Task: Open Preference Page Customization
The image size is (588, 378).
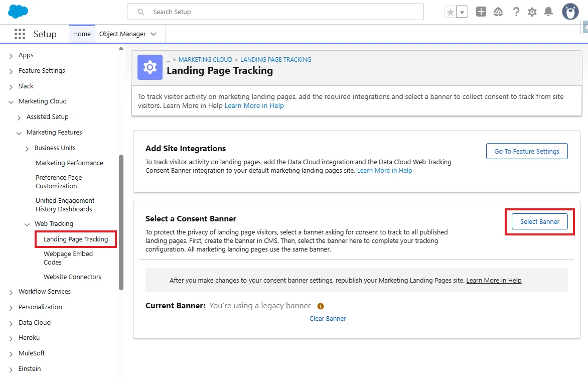Action: click(59, 182)
